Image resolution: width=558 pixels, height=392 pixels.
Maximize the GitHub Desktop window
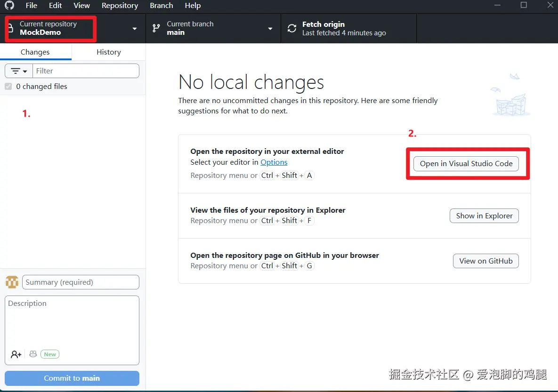tap(524, 5)
